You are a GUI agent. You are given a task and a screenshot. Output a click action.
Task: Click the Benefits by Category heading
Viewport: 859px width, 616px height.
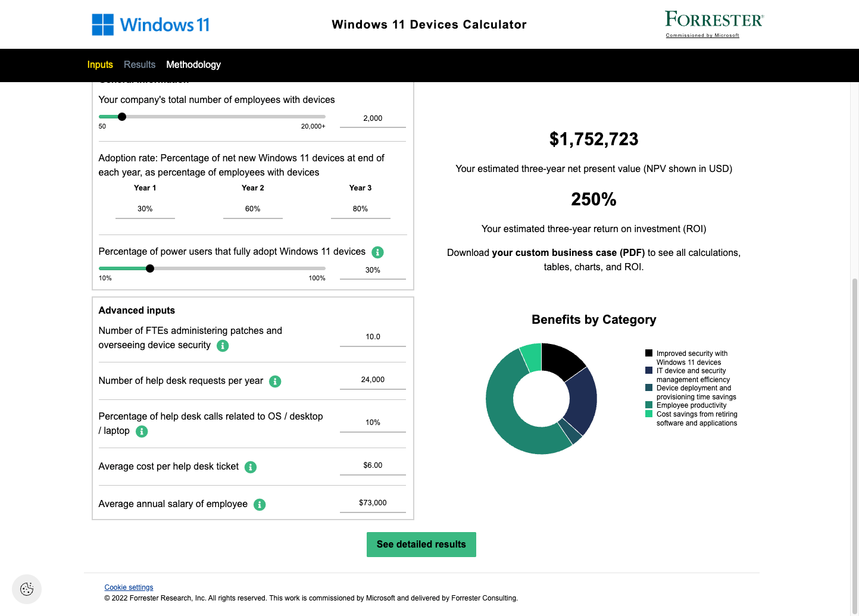point(594,320)
